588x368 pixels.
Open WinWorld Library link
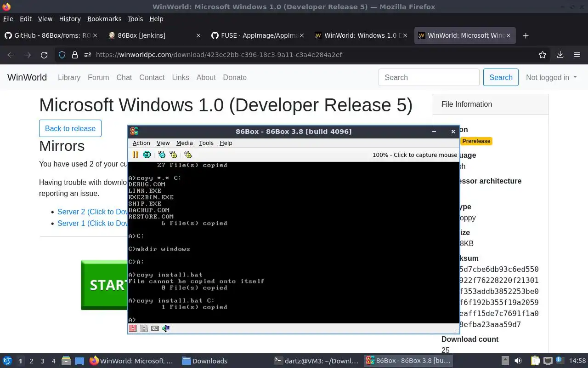click(x=69, y=77)
